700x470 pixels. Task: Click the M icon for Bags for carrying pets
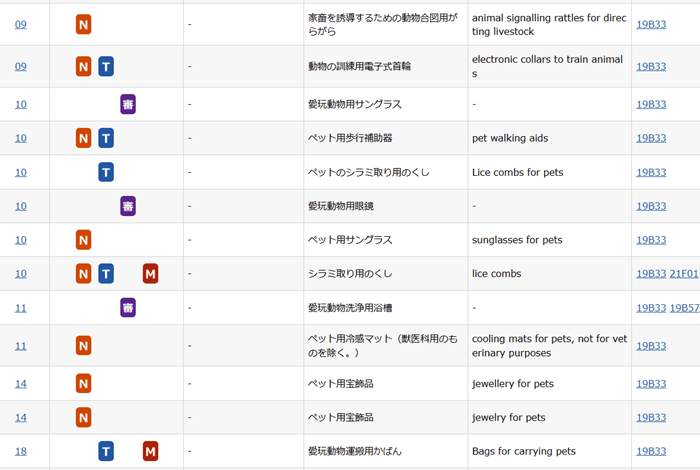pos(150,452)
